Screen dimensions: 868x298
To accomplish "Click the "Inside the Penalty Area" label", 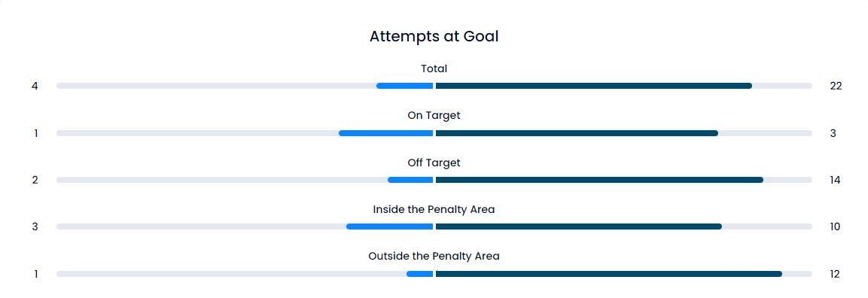I will tap(434, 209).
